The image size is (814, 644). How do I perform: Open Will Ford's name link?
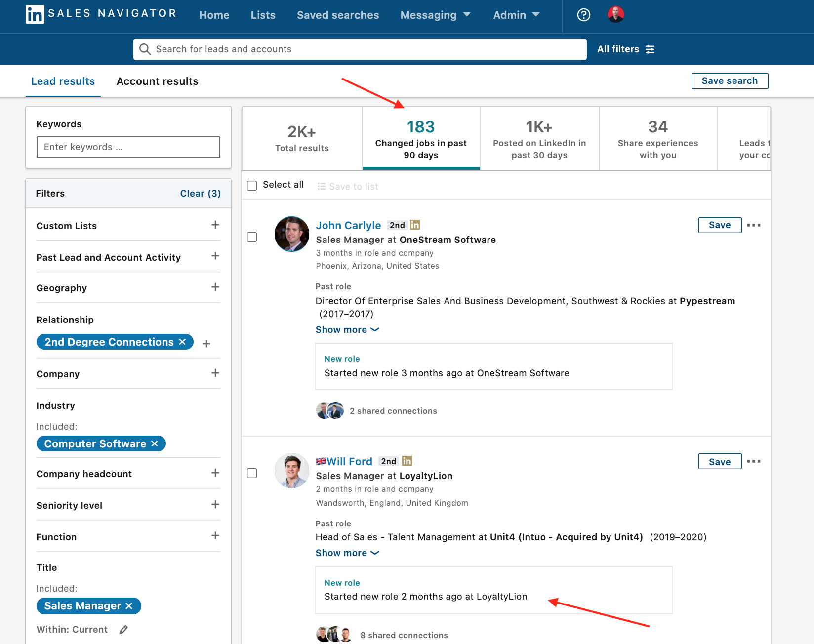349,461
